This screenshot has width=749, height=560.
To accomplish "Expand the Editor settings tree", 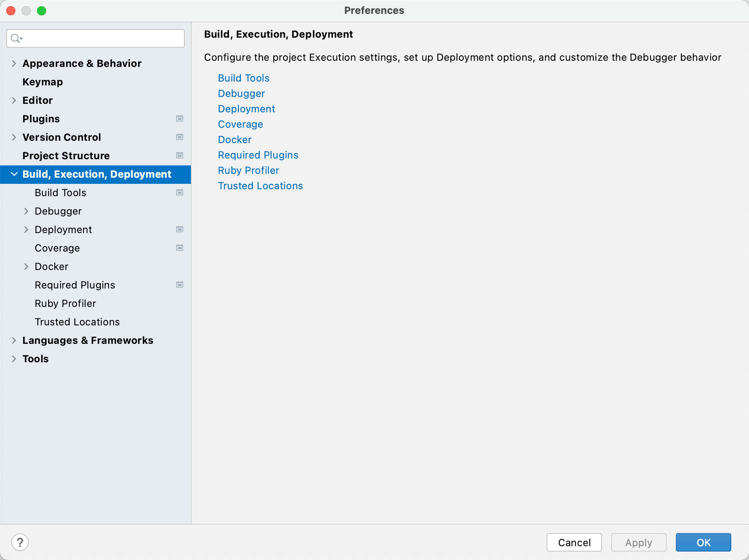I will [14, 100].
